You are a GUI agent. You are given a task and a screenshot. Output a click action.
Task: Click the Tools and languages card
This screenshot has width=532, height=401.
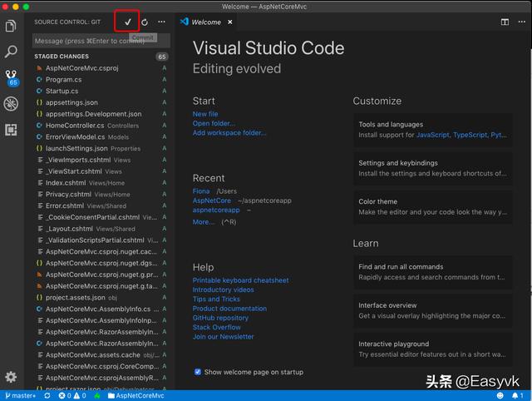[433, 130]
